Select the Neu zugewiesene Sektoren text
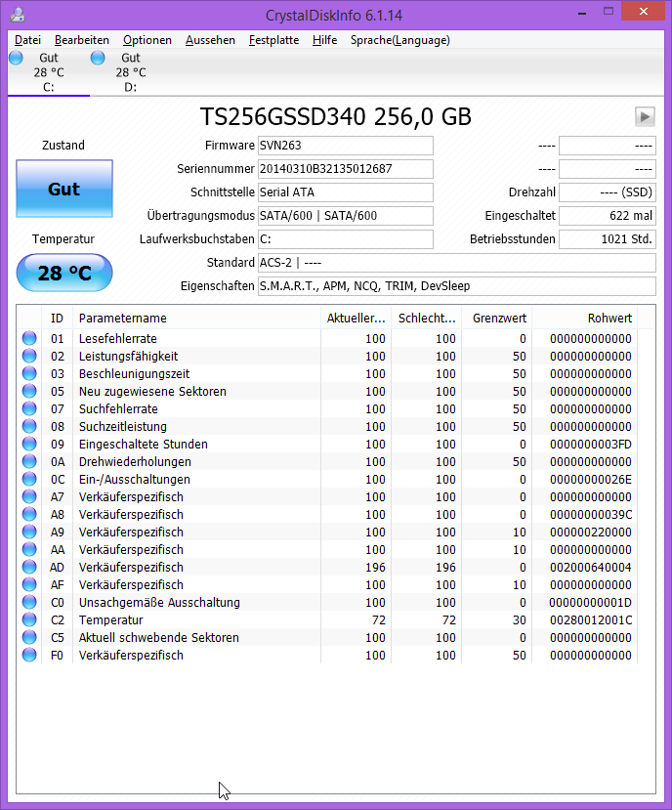This screenshot has width=672, height=810. pos(152,392)
